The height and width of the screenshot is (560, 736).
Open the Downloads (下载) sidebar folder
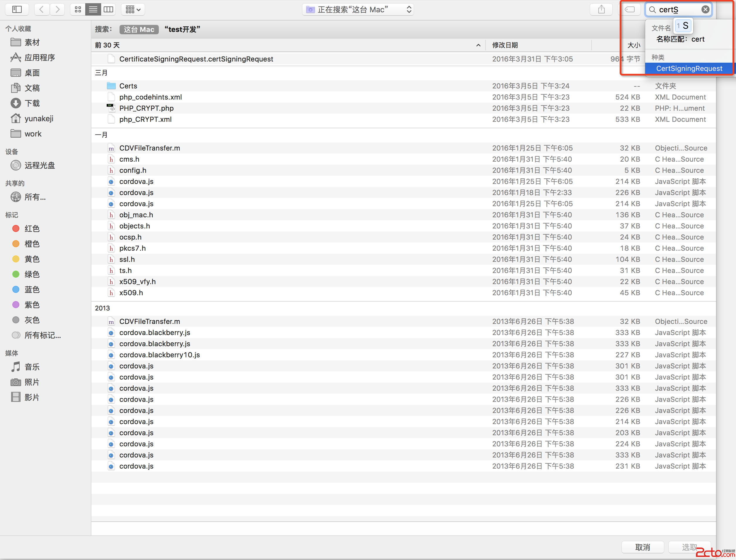click(32, 103)
